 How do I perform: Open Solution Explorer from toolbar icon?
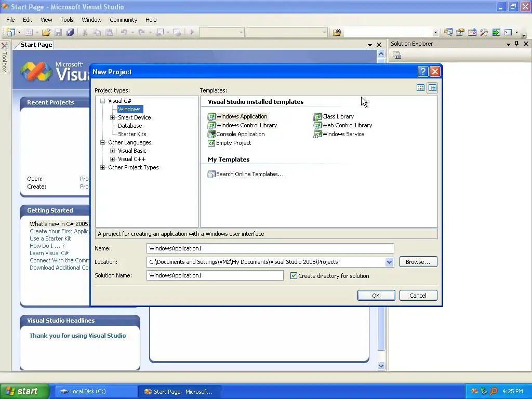point(448,32)
